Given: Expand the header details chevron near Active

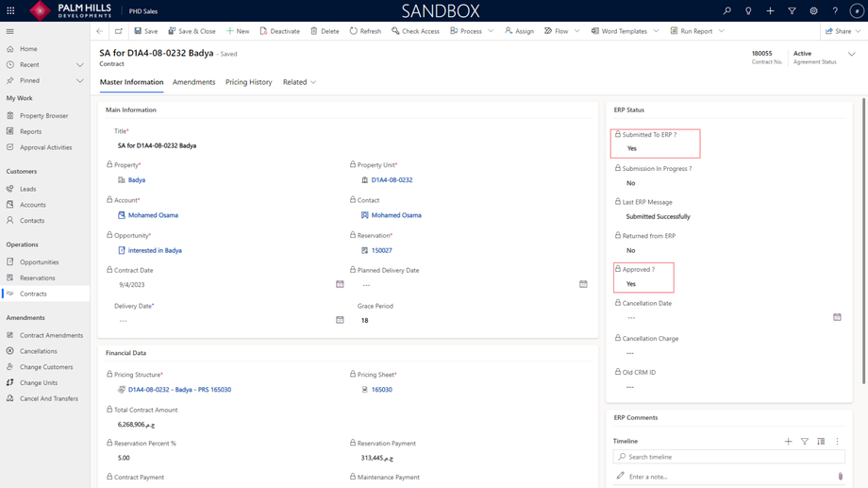Looking at the screenshot, I should (851, 54).
